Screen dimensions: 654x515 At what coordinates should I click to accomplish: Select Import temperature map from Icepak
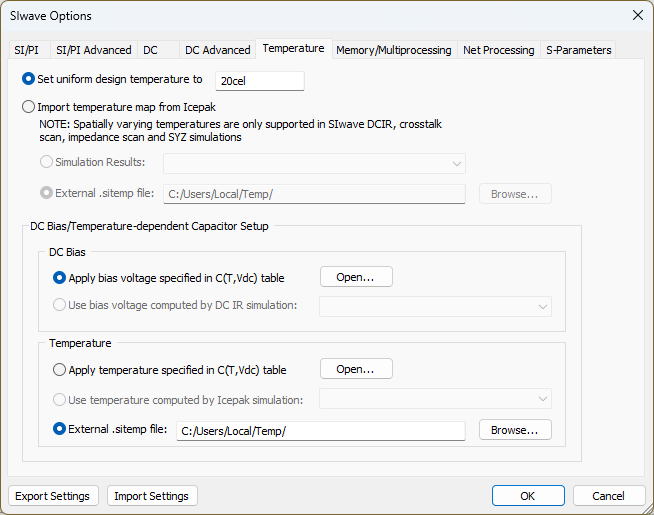coord(28,105)
